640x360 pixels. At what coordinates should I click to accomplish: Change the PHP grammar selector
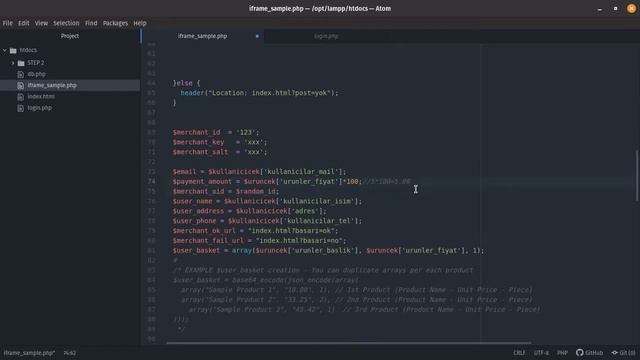coord(562,353)
